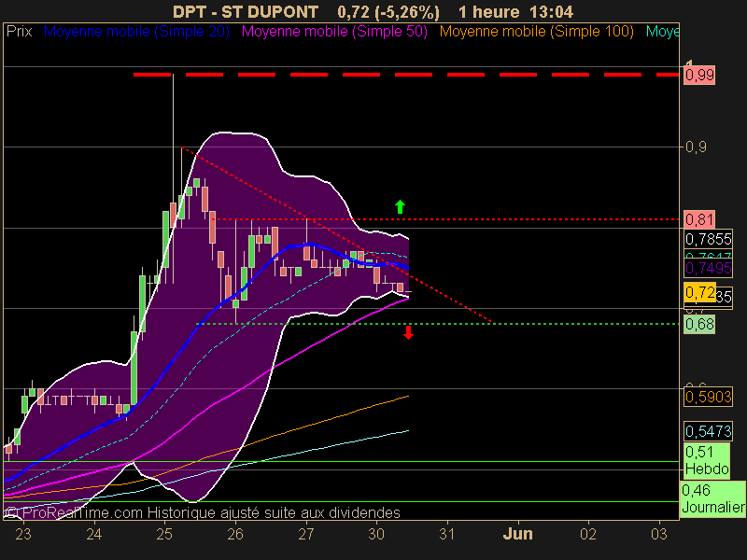The width and height of the screenshot is (747, 560).
Task: Click the purple 0,7495 price label
Action: pos(709,268)
